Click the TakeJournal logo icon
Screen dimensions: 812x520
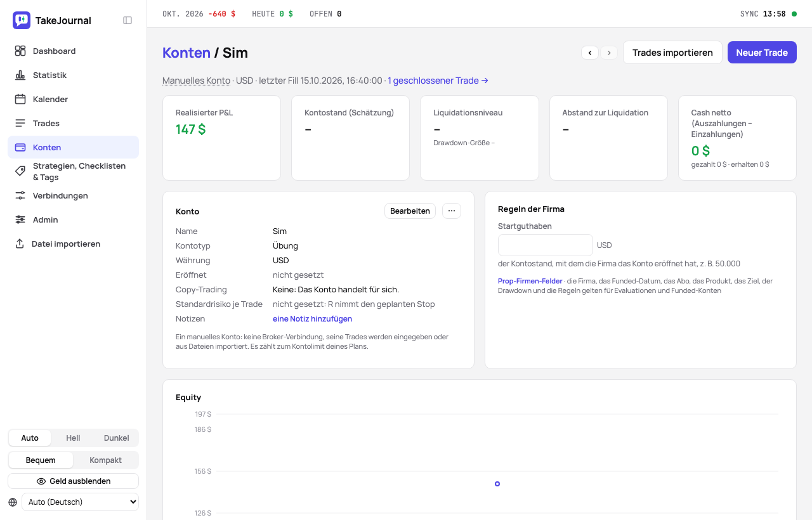click(x=22, y=20)
